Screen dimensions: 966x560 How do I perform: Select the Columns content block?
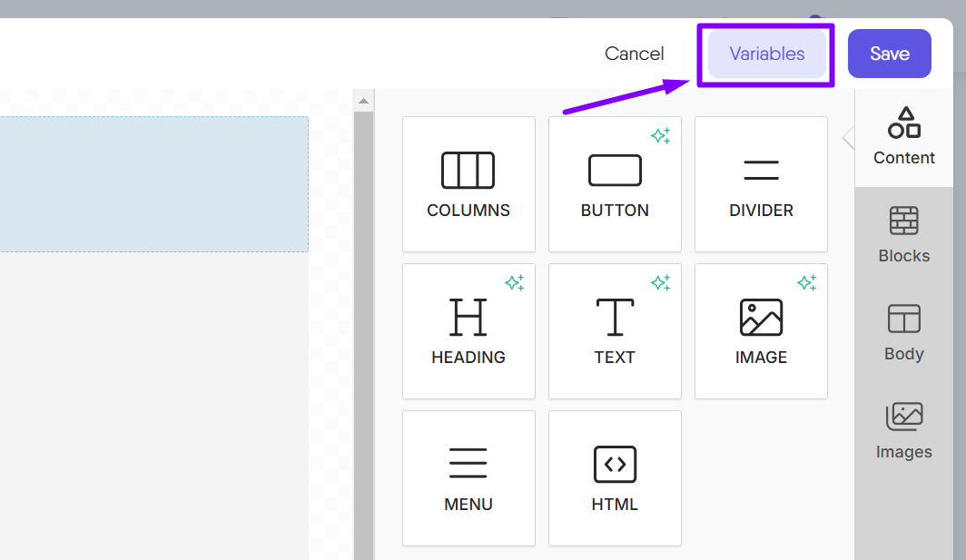click(x=468, y=184)
